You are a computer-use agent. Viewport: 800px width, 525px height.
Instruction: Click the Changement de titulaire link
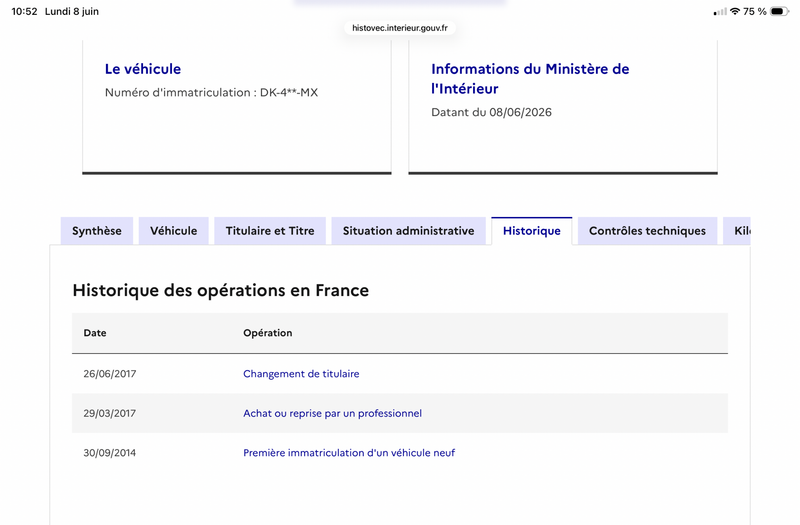click(301, 374)
